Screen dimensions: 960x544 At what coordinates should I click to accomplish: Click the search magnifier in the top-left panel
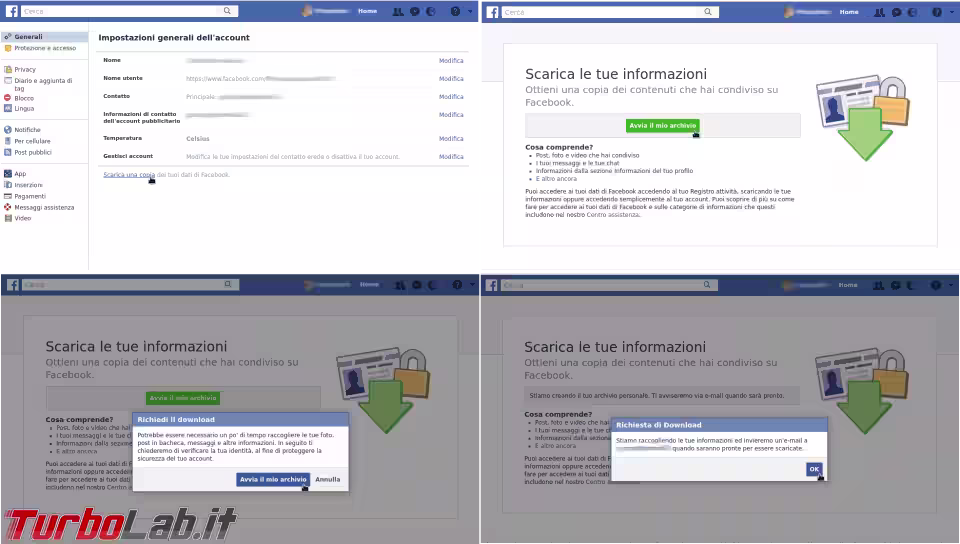tap(227, 11)
